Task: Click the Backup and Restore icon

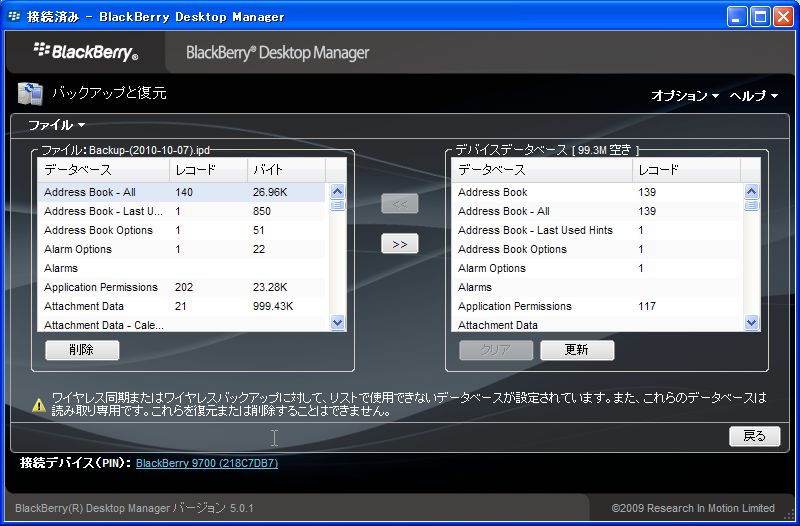Action: tap(30, 94)
